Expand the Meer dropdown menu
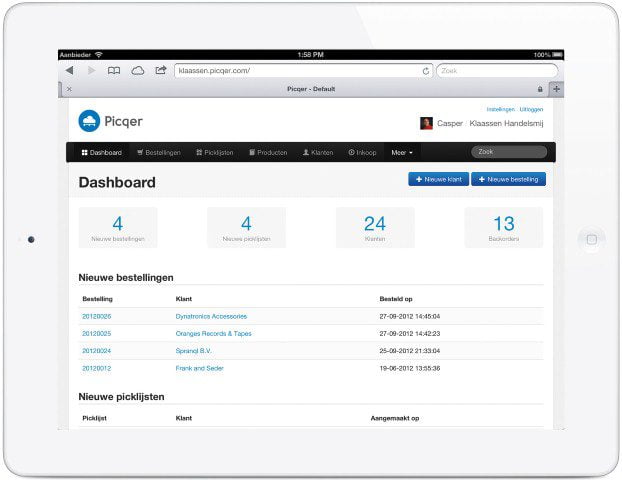Image resolution: width=622 pixels, height=480 pixels. point(402,152)
